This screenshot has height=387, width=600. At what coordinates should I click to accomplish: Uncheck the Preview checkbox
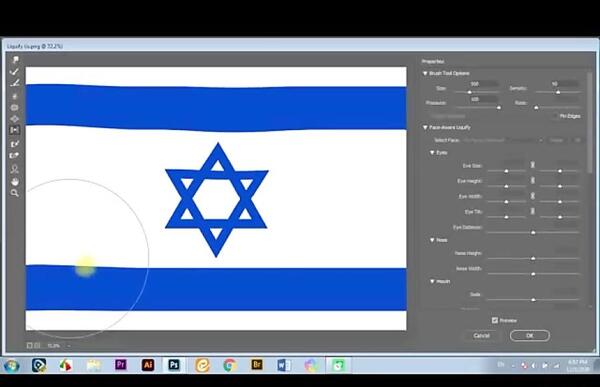pos(495,320)
